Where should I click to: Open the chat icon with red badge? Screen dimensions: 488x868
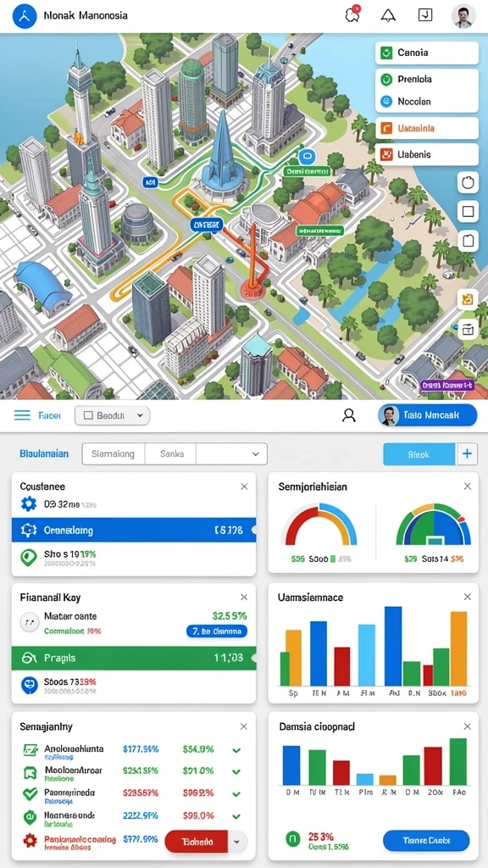tap(352, 15)
